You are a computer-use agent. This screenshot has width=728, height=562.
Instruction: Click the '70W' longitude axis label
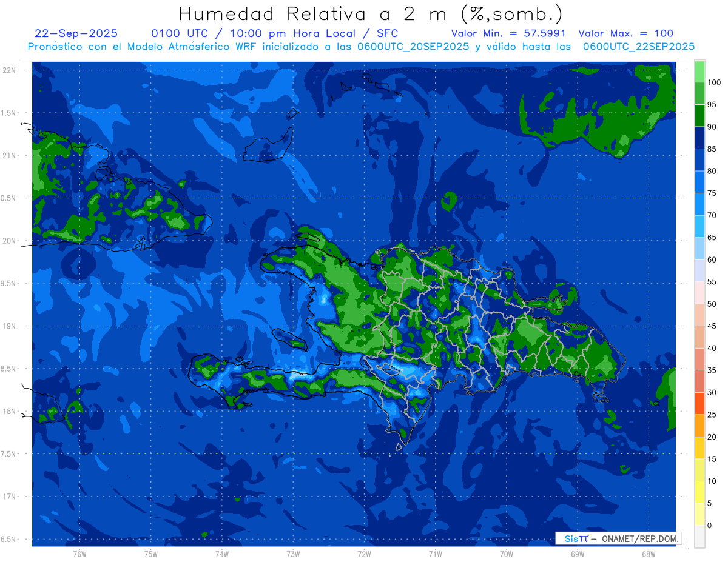click(x=507, y=554)
